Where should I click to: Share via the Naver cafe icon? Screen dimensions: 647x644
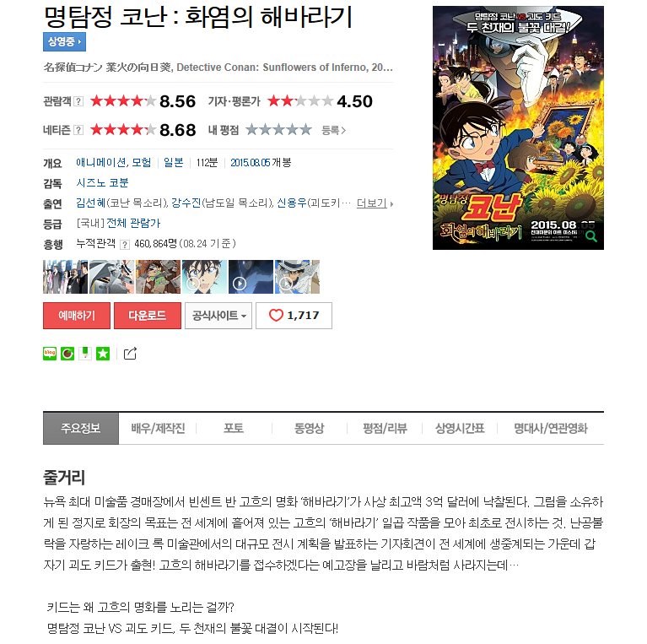click(67, 354)
